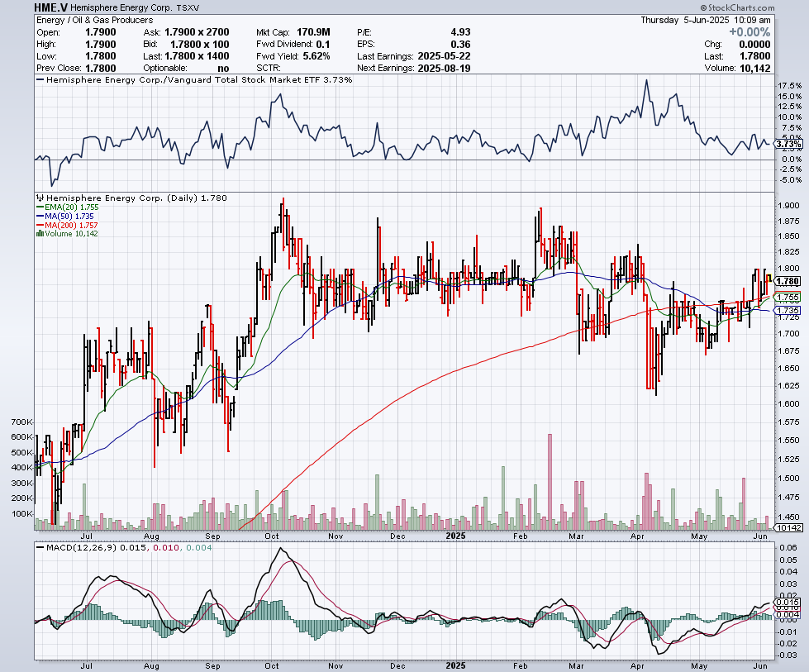Viewport: 809px width, 672px height.
Task: Click the 1.755 EMA price tag
Action: coord(788,298)
